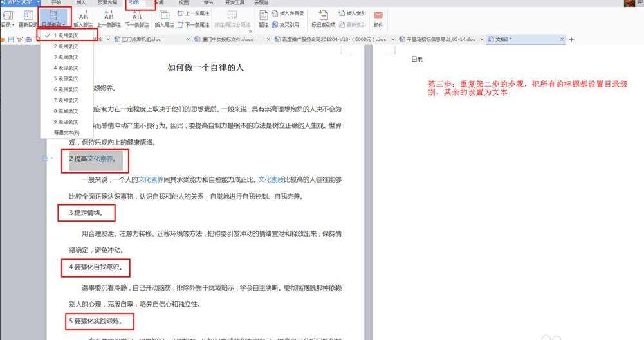This screenshot has height=340, width=644.
Task: Click heading 3 稳定情绪
Action: click(x=86, y=213)
